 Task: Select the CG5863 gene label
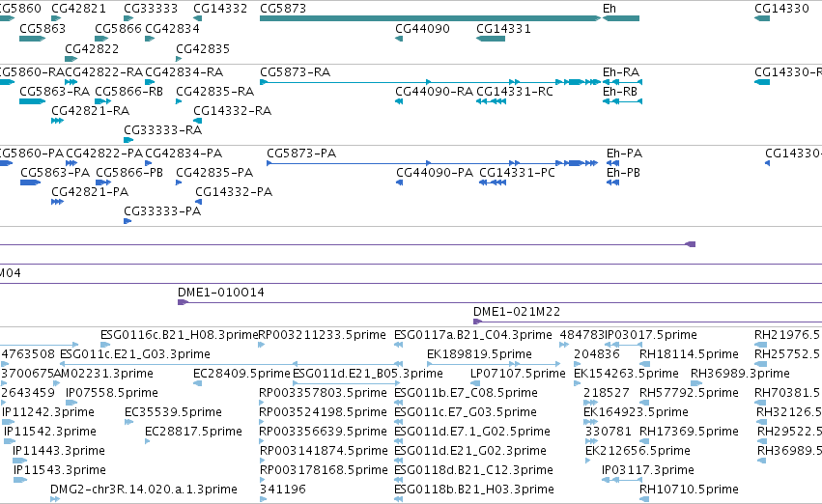coord(43,28)
